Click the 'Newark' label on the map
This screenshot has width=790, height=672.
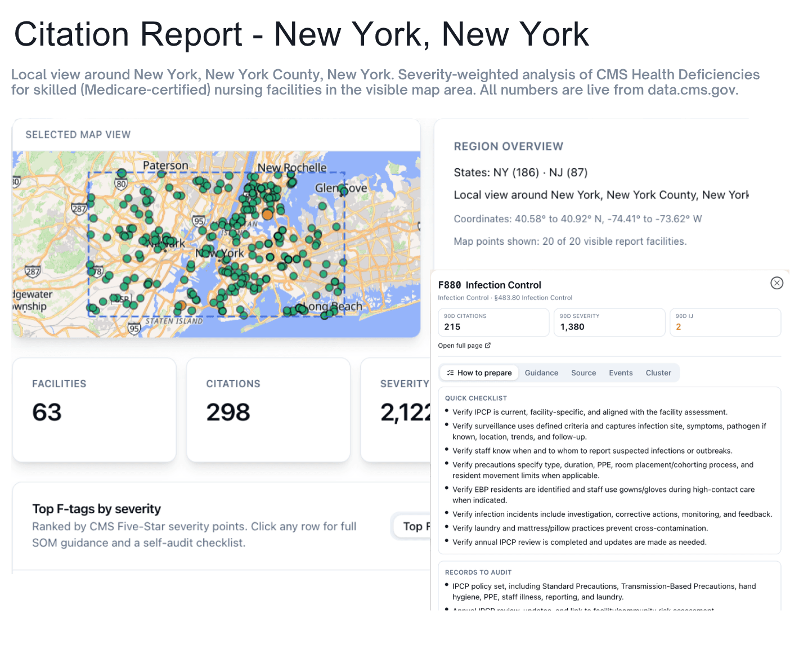tap(166, 243)
